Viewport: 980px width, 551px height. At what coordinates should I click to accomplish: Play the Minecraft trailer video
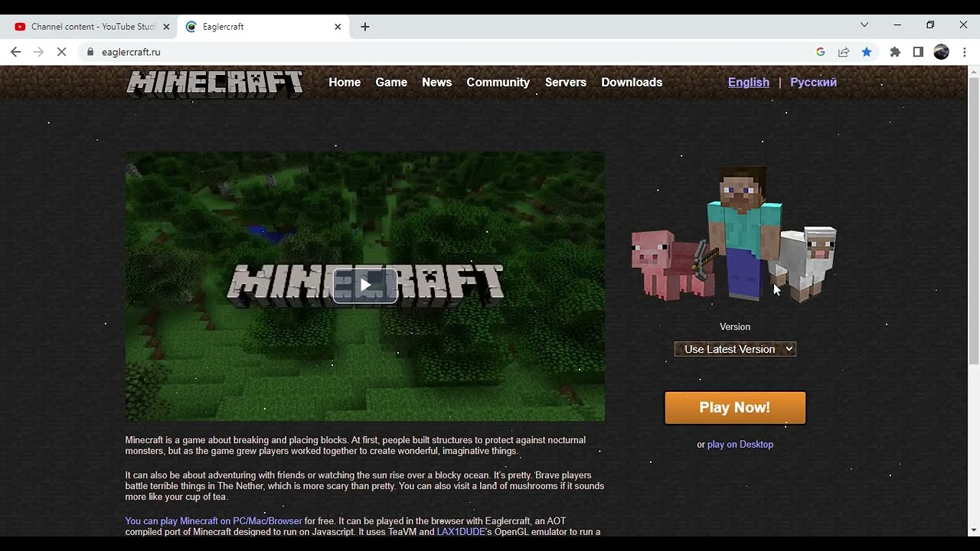point(365,285)
